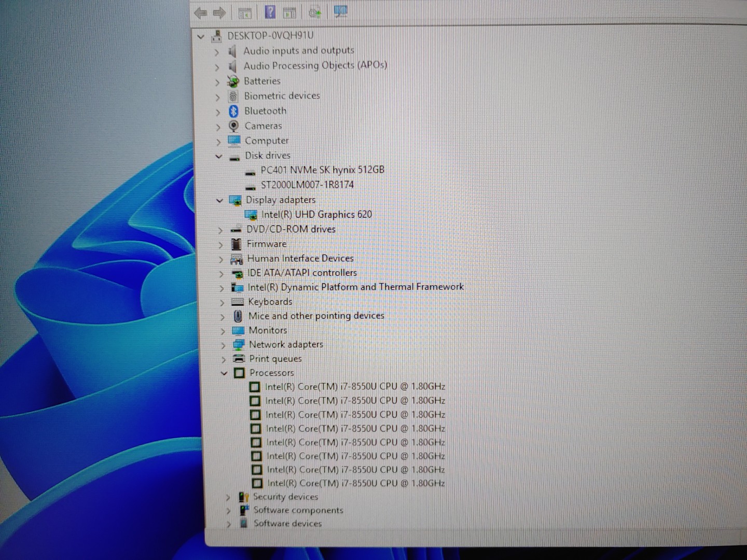Select the first i7-8550U processor entry
This screenshot has width=747, height=560.
pyautogui.click(x=355, y=387)
